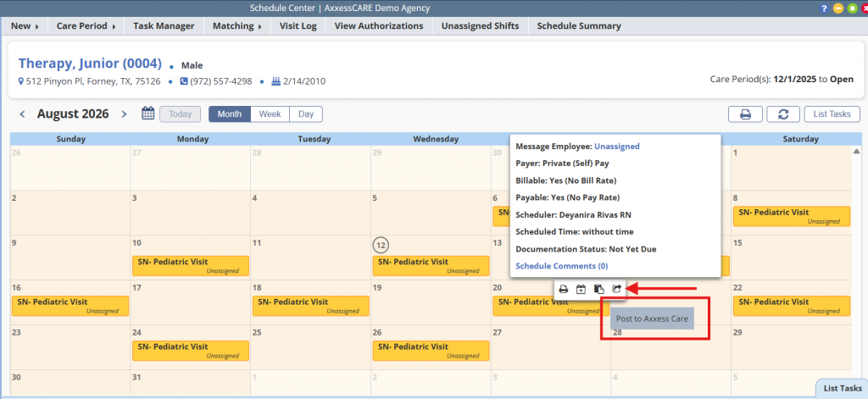Image resolution: width=868 pixels, height=399 pixels.
Task: Open the calendar date picker icon
Action: pyautogui.click(x=147, y=114)
